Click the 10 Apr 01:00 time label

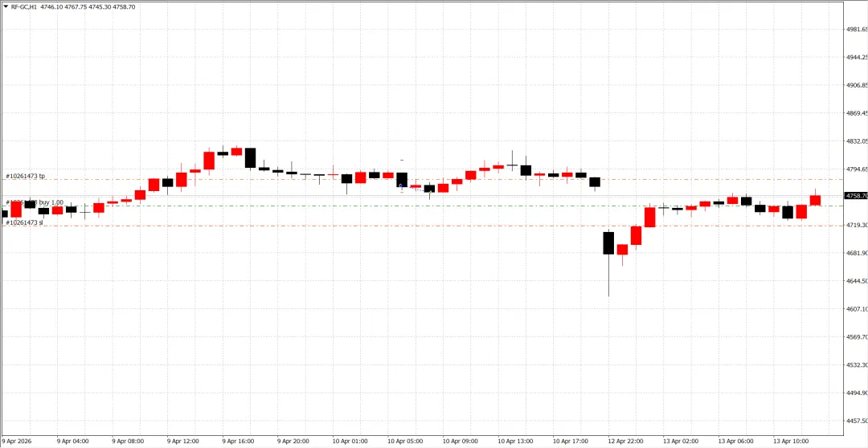pyautogui.click(x=350, y=442)
